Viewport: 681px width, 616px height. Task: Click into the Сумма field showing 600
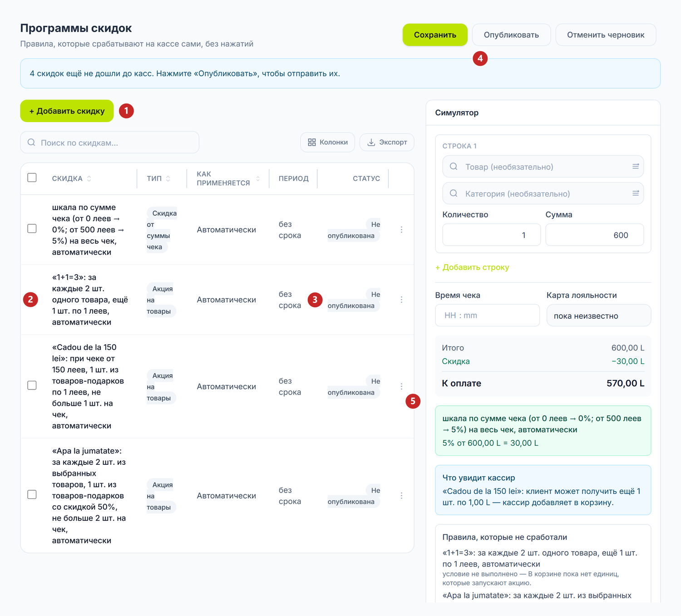coord(594,235)
